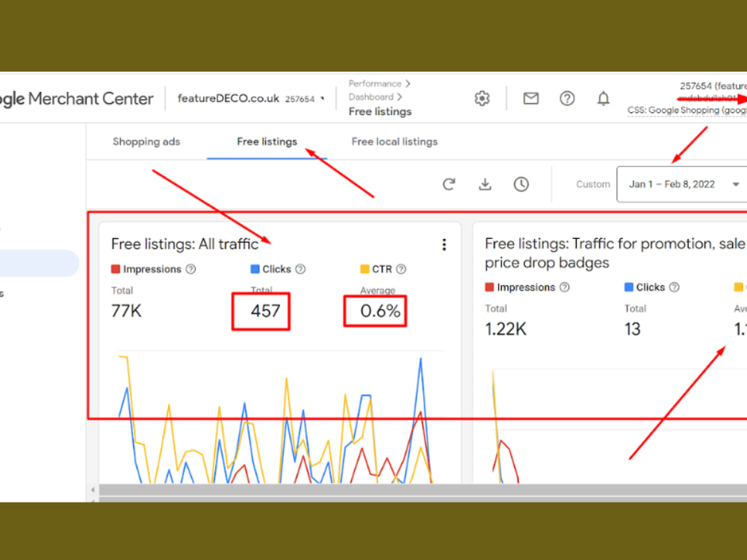Refresh the report with reload icon
This screenshot has height=560, width=747.
(x=449, y=184)
